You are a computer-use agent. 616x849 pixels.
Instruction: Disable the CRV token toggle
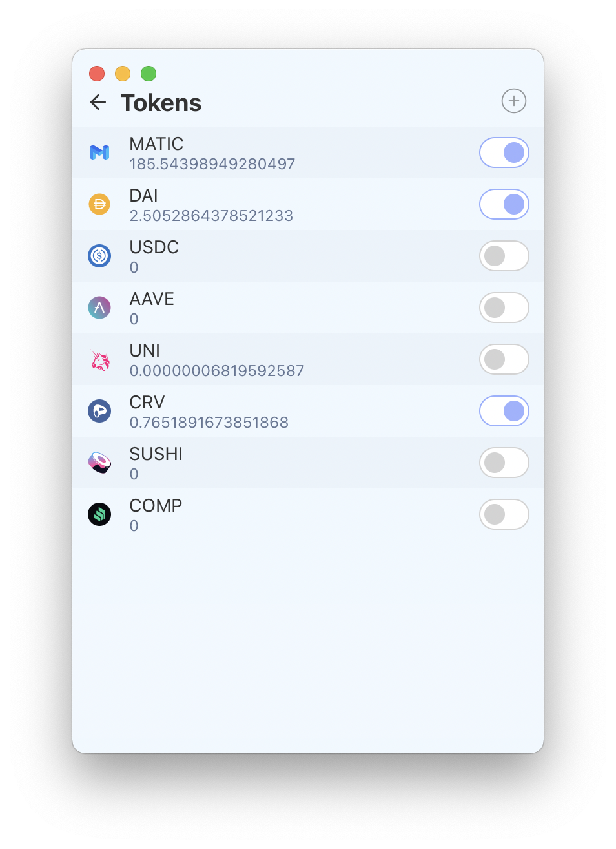pos(504,411)
